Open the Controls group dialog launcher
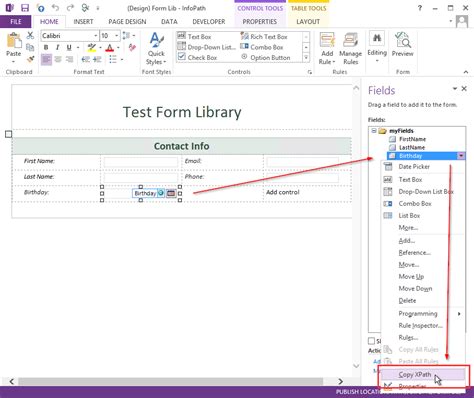 tap(310, 72)
